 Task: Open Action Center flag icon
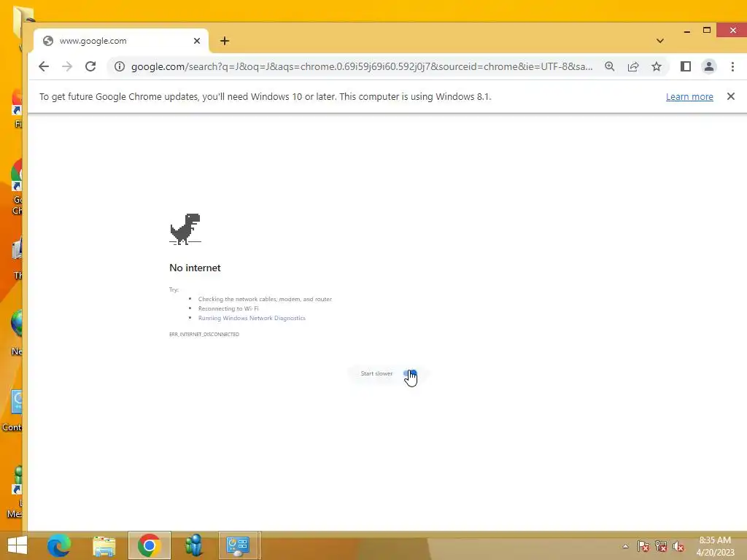(643, 546)
